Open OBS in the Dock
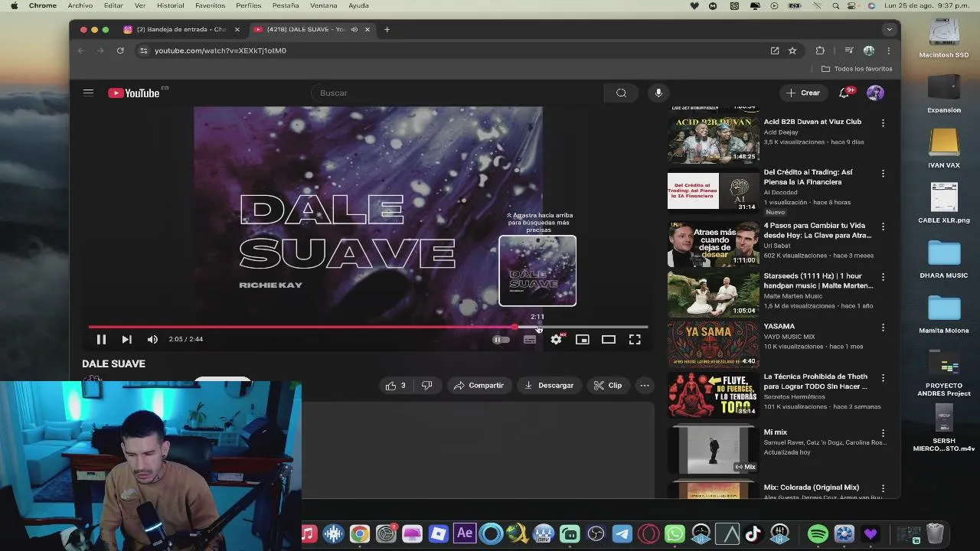Viewport: 980px width, 551px height. (596, 533)
